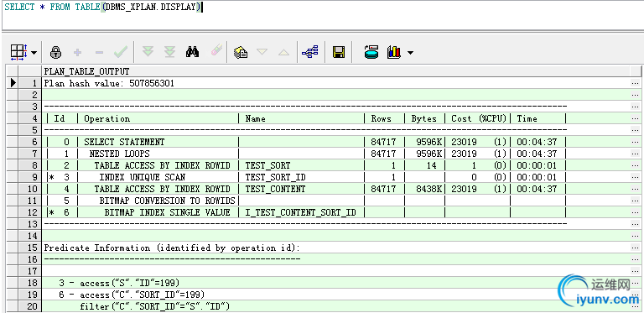644x313 pixels.
Task: Select row header number 12
Action: [29, 212]
